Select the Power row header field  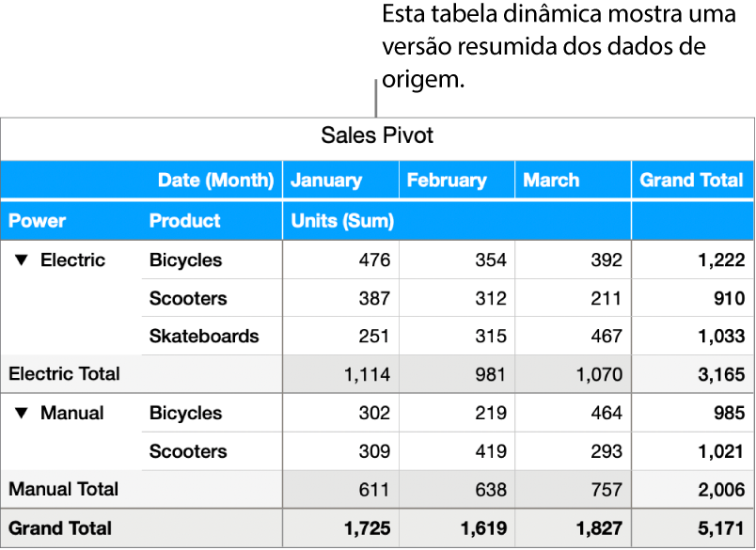coord(38,221)
